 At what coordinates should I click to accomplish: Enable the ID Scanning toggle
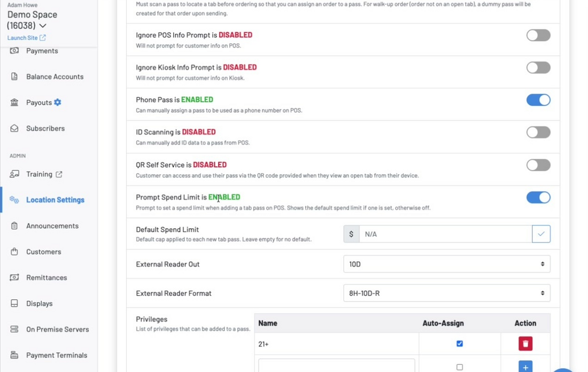[x=538, y=132]
